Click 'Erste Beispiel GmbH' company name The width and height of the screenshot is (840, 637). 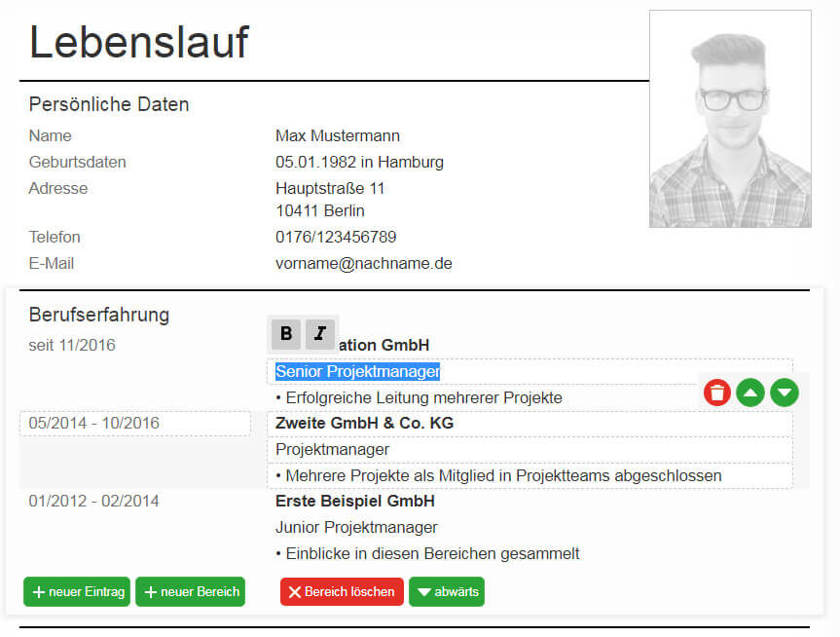[x=355, y=502]
